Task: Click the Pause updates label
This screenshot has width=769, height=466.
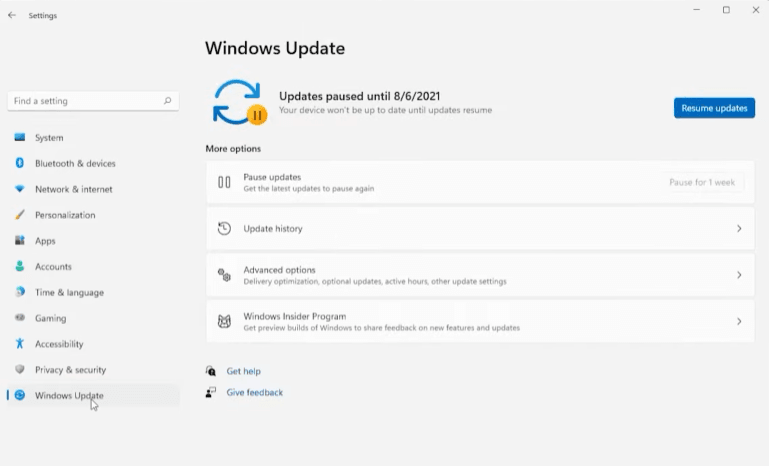Action: [272, 177]
